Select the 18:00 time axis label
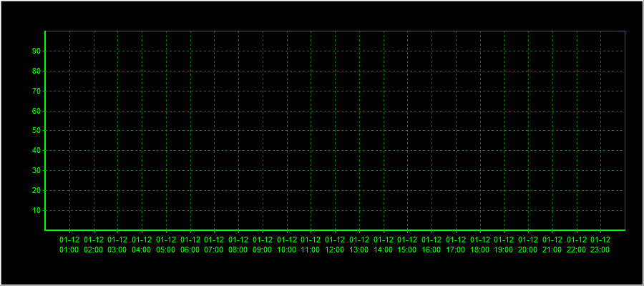Image resolution: width=644 pixels, height=286 pixels. tap(480, 245)
